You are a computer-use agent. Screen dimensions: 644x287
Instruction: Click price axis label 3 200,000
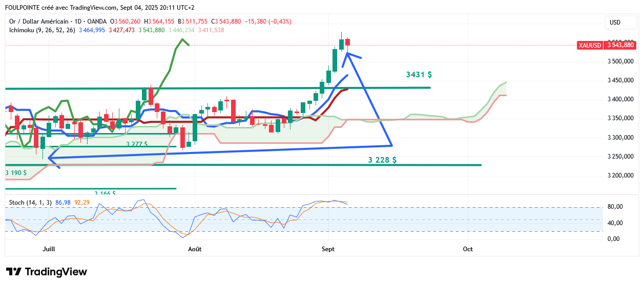(620, 175)
